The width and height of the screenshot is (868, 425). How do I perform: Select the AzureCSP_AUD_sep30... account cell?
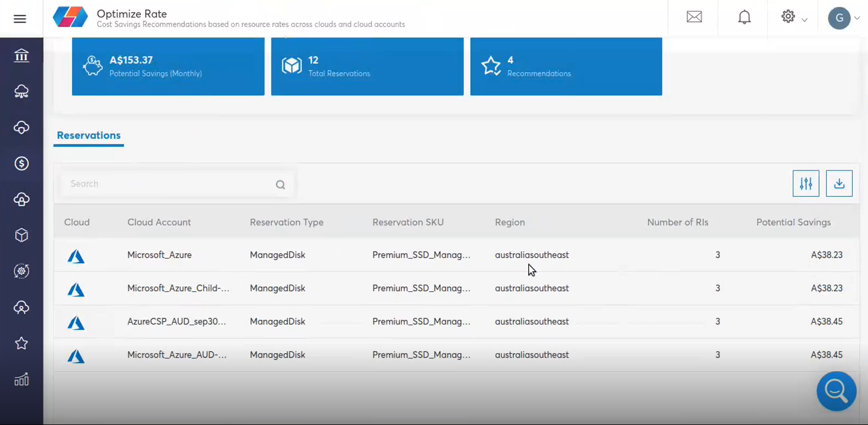point(177,321)
